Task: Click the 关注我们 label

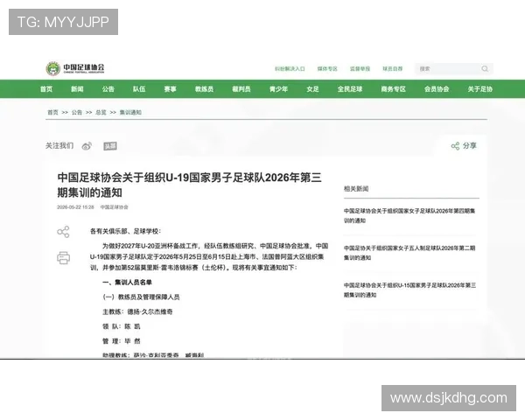Action: 59,146
